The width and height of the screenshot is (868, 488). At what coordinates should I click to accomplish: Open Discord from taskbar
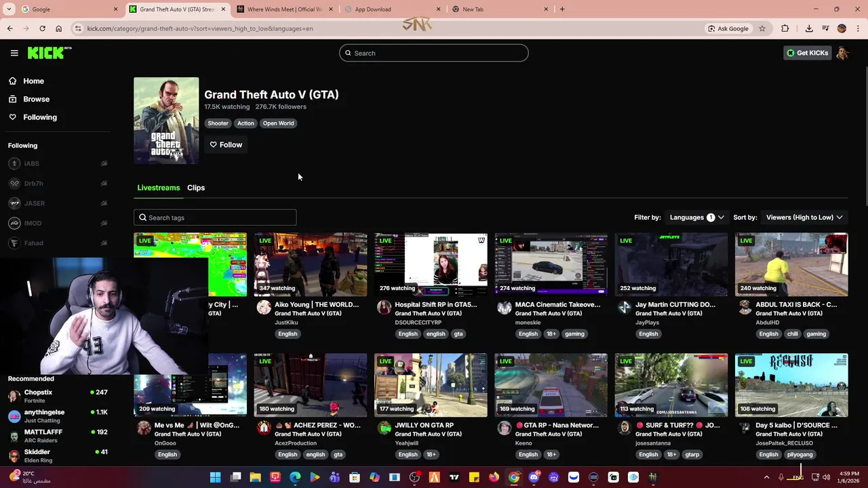click(x=534, y=478)
